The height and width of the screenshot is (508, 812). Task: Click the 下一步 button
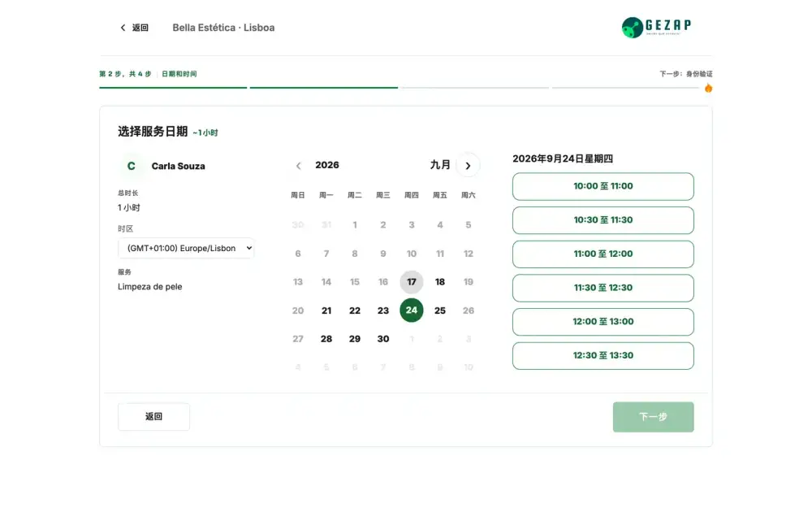[x=653, y=417]
